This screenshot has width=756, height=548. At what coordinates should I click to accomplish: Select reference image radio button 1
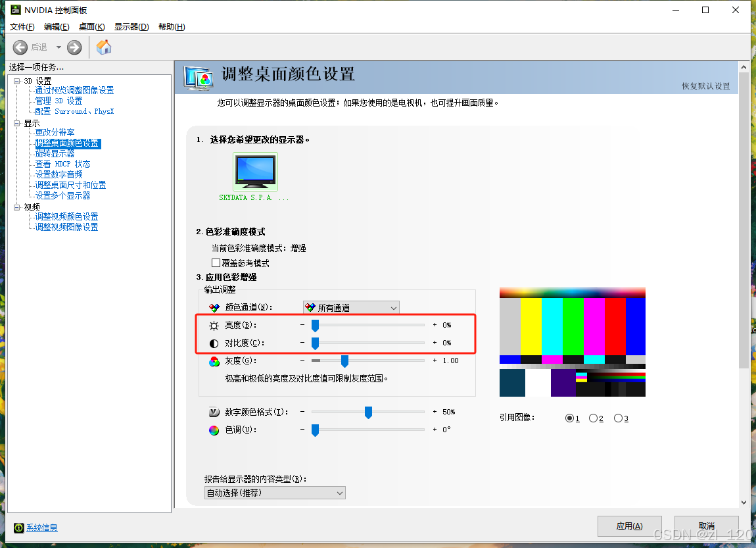point(569,418)
